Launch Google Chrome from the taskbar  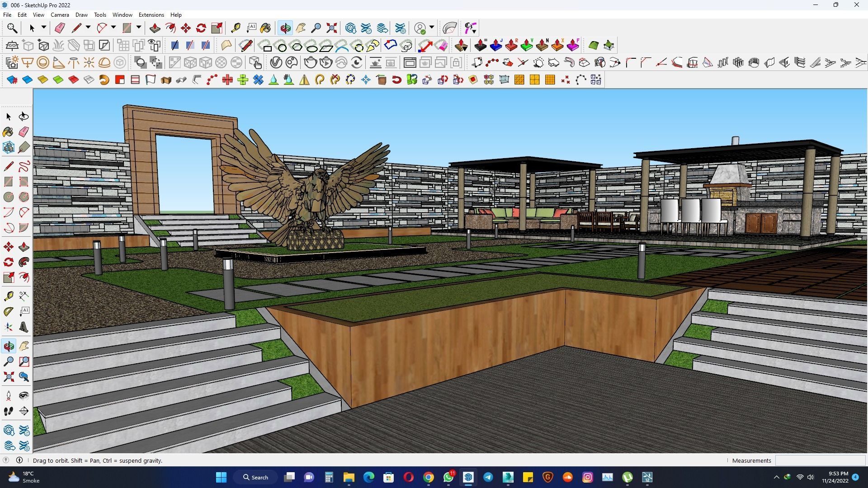[428, 477]
